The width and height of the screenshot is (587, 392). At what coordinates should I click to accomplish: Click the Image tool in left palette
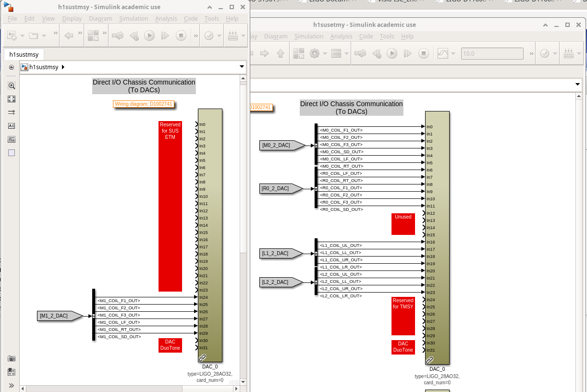click(x=12, y=139)
